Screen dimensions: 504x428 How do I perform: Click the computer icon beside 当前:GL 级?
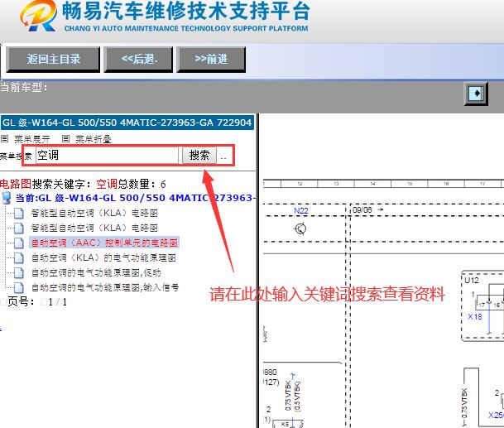7,198
